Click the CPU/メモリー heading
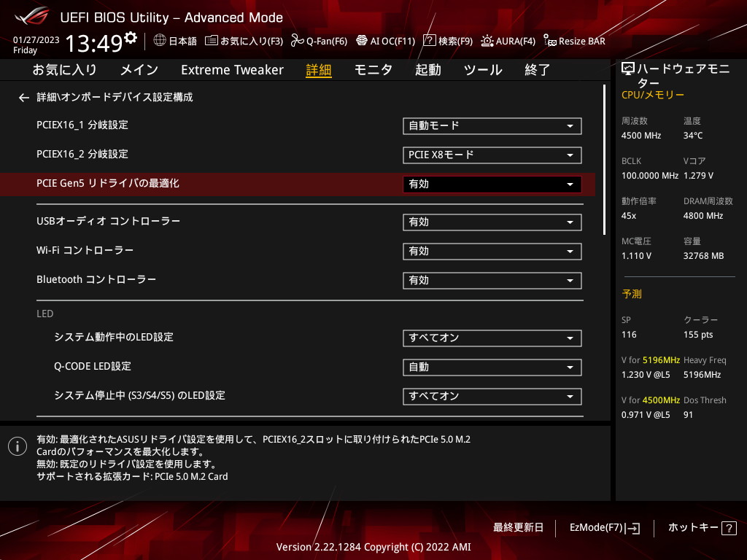The width and height of the screenshot is (747, 560). coord(653,96)
